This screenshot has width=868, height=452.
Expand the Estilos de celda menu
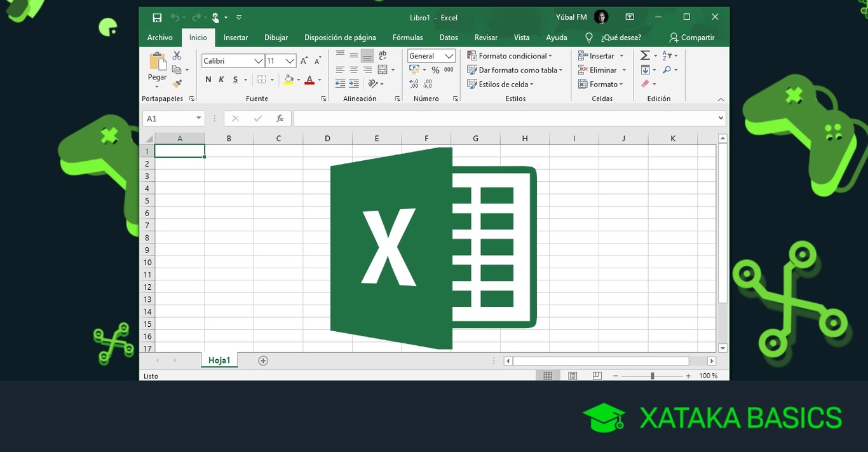pyautogui.click(x=500, y=84)
